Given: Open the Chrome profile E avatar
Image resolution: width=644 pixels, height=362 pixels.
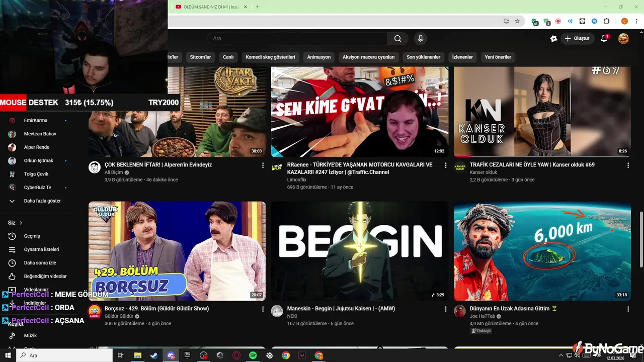Looking at the screenshot, I should 624,21.
